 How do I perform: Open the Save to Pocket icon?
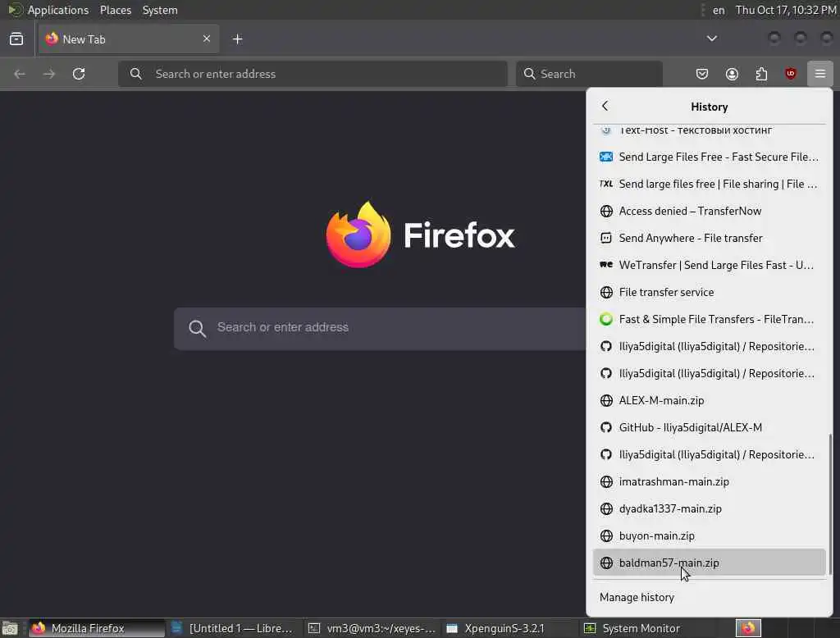[x=702, y=73]
